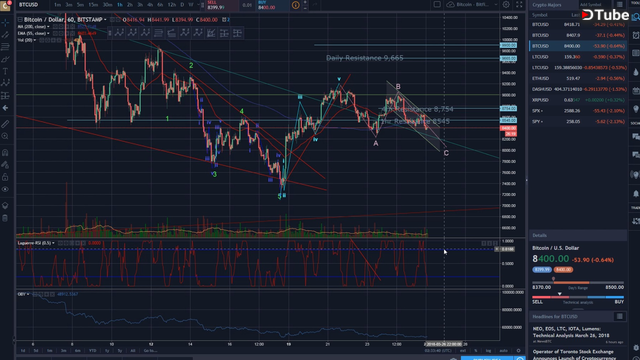Open the chart patterns tool

tap(5, 83)
